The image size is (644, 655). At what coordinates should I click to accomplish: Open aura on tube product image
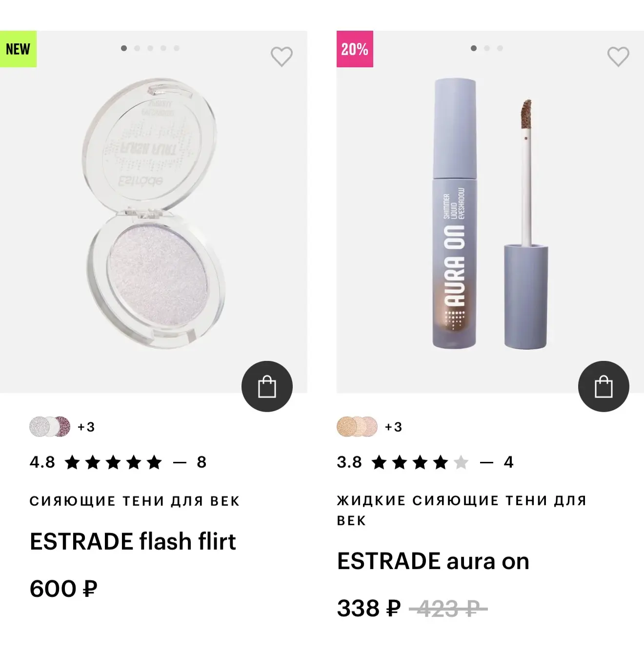490,215
